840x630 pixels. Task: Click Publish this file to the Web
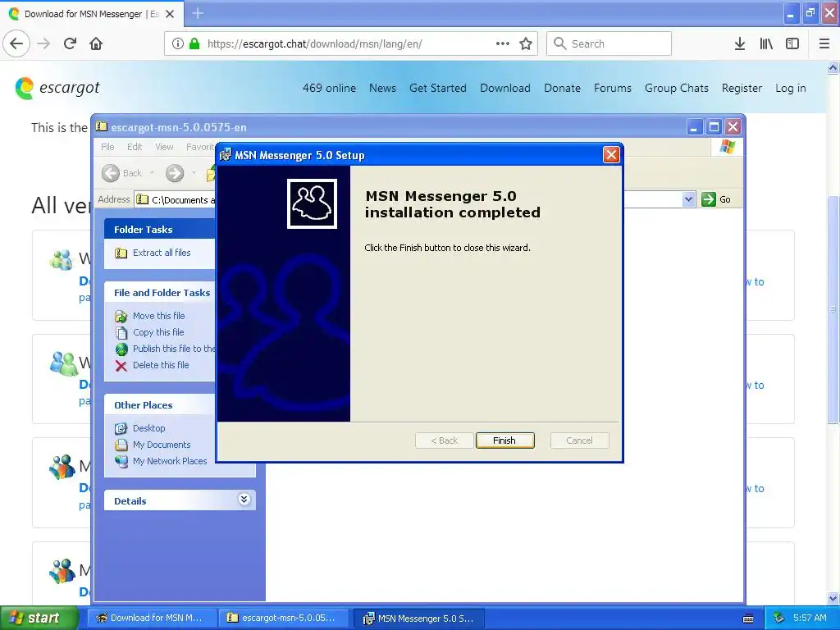tap(174, 349)
